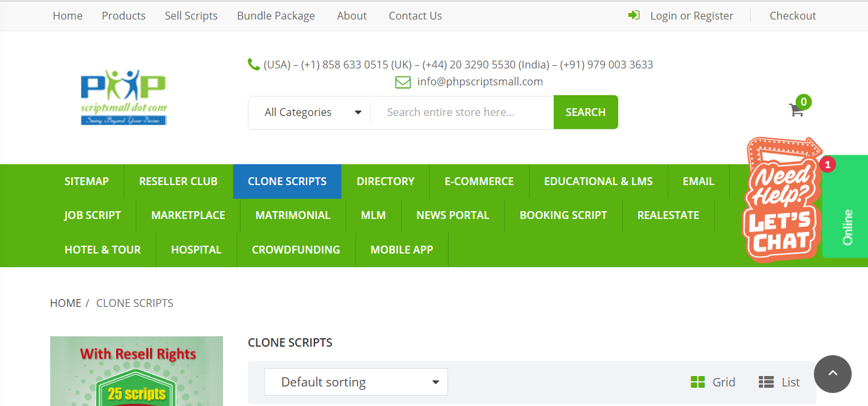
Task: Open the Default sorting dropdown
Action: click(355, 382)
